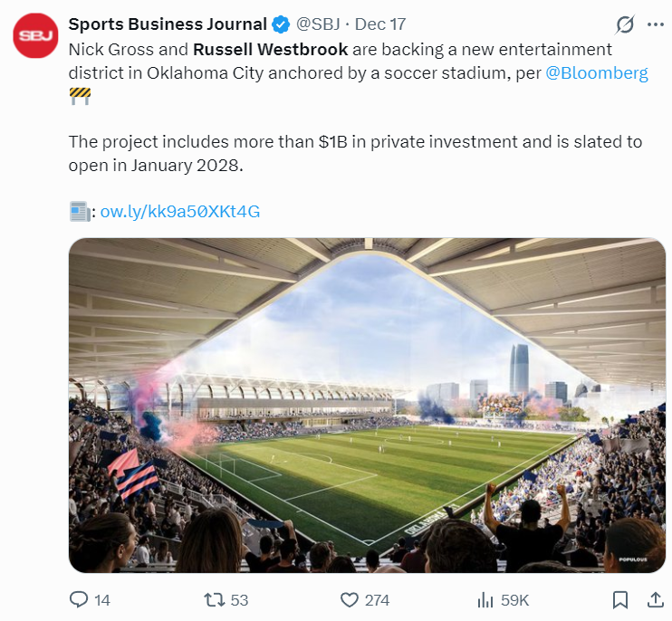Open the SBJ red profile avatar

click(x=35, y=37)
